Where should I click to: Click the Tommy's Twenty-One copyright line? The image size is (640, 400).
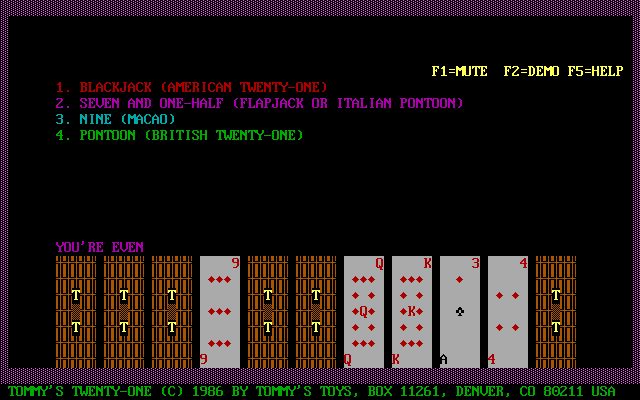[x=312, y=391]
